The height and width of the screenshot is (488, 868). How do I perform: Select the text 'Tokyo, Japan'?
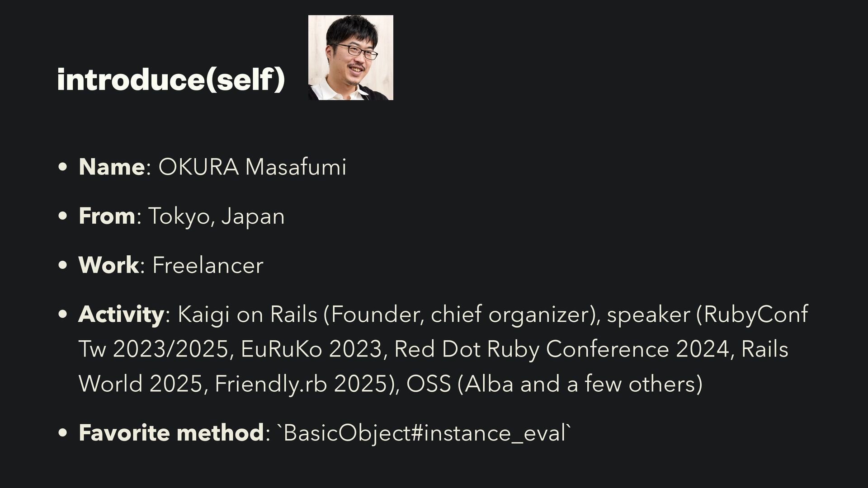[x=217, y=216]
